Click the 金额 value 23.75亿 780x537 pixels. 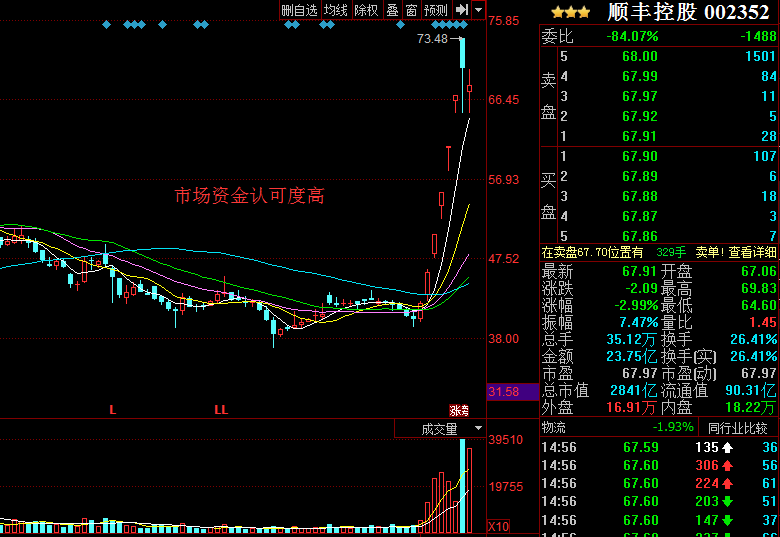(x=631, y=356)
